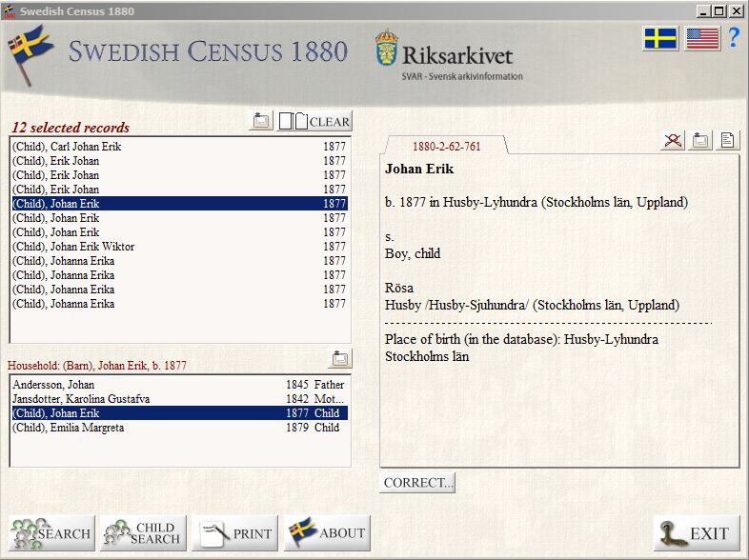
Task: Switch language to Swedish via flag icon
Action: point(660,39)
